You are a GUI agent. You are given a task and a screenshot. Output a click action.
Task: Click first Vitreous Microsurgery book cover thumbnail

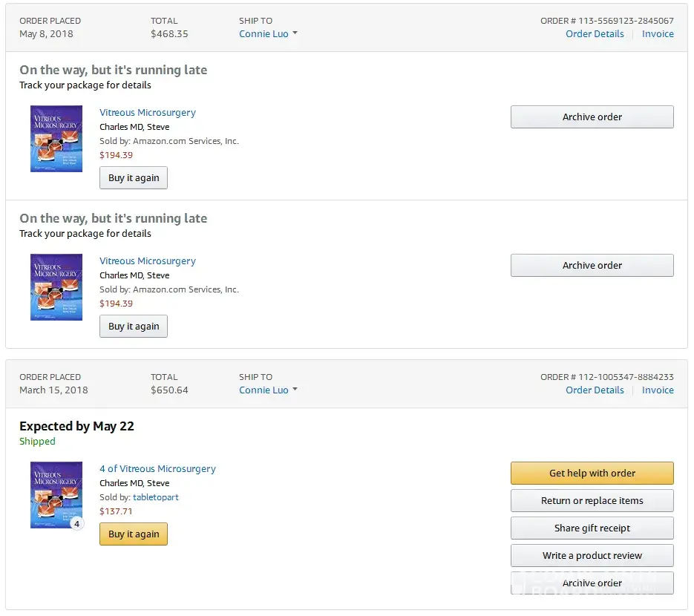pyautogui.click(x=56, y=139)
